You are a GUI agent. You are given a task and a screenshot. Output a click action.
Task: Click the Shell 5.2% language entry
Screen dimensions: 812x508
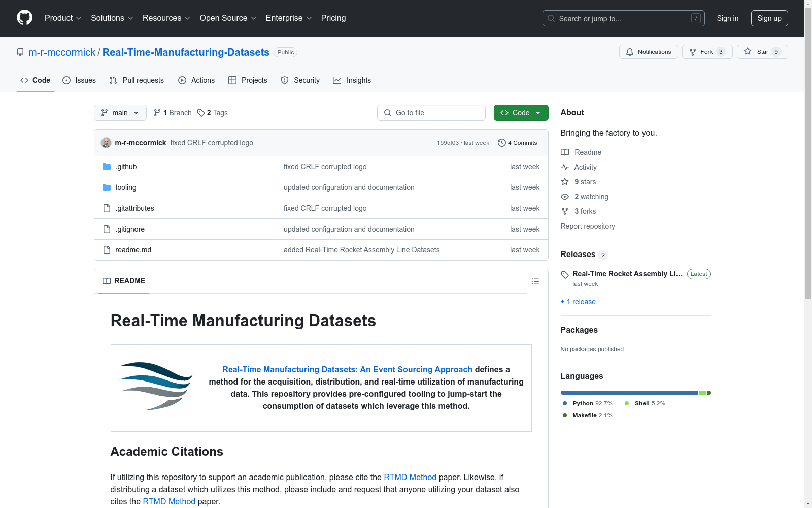tap(645, 403)
